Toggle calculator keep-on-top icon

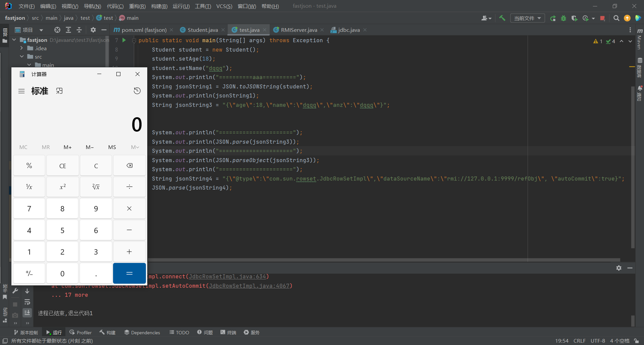click(x=59, y=91)
